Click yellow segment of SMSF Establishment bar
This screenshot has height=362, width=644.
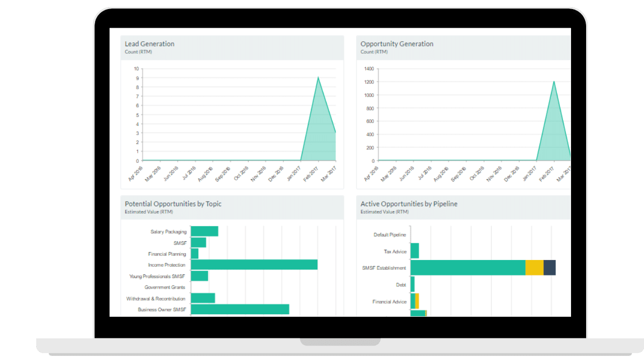(534, 267)
